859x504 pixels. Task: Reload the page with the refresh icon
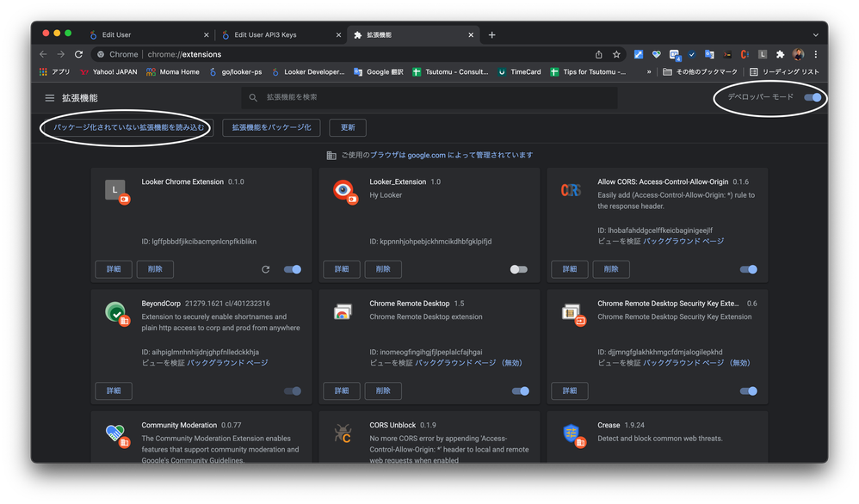point(79,54)
